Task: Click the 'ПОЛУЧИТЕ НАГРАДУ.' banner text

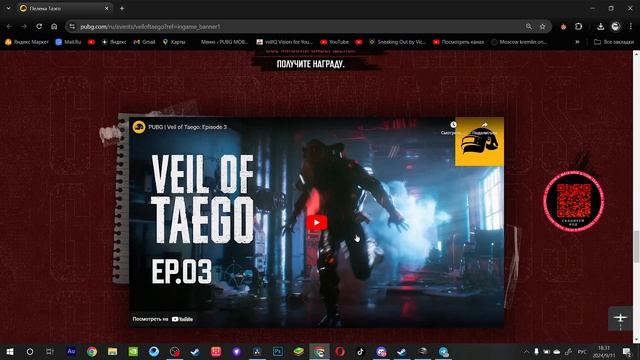Action: (x=310, y=64)
